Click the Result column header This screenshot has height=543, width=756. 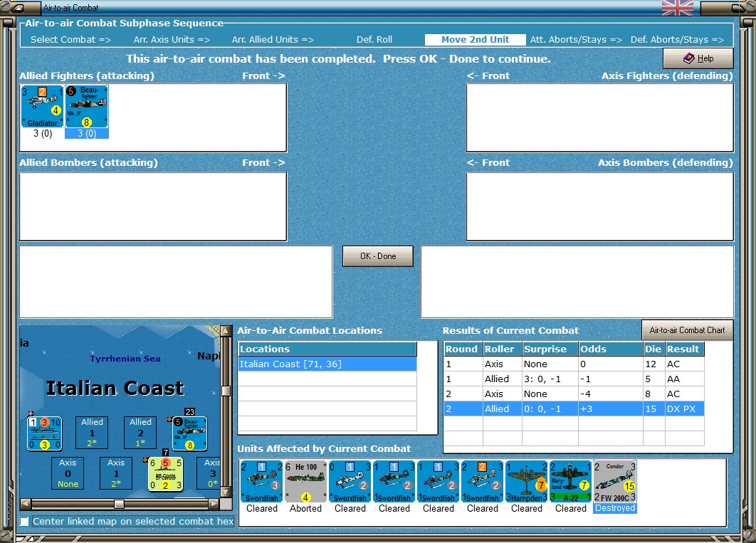685,349
